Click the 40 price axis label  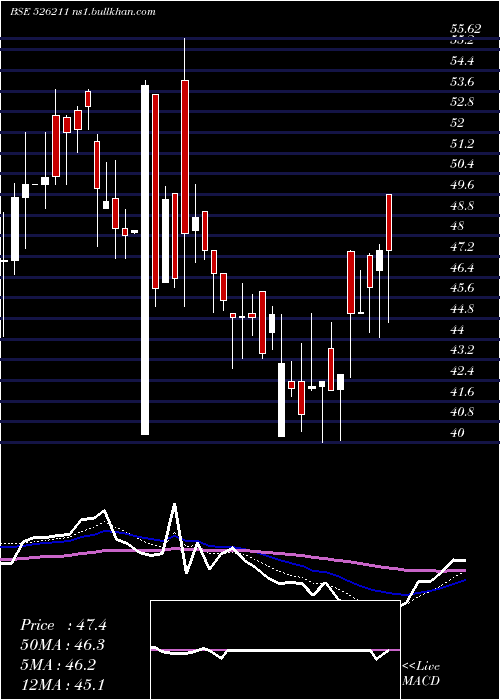point(457,433)
